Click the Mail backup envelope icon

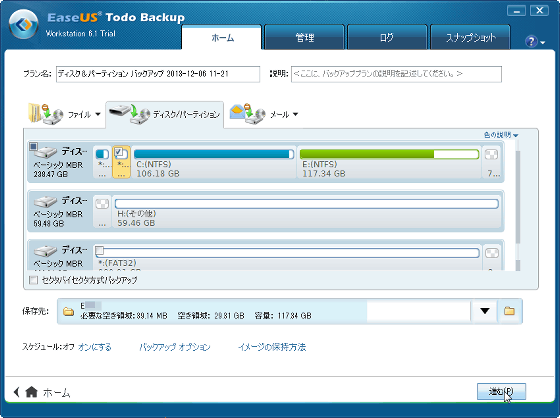pos(248,114)
